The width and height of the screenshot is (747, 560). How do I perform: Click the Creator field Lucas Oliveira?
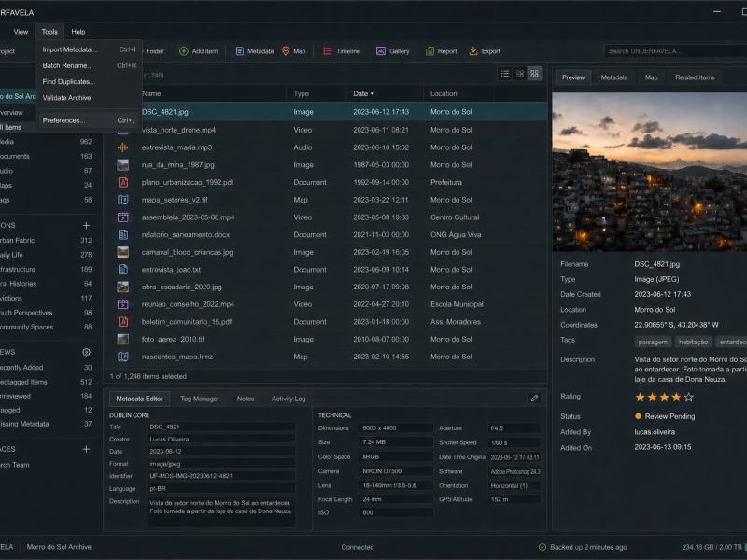tap(220, 439)
